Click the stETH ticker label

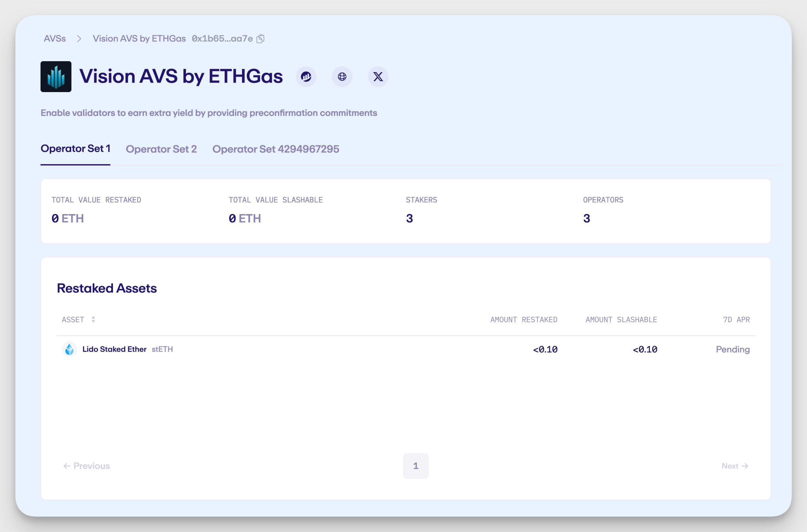[162, 349]
